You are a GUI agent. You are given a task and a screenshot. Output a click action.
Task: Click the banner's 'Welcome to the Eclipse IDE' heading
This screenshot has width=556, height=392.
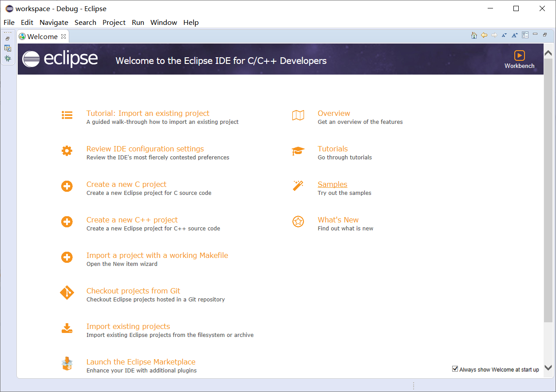pyautogui.click(x=221, y=61)
